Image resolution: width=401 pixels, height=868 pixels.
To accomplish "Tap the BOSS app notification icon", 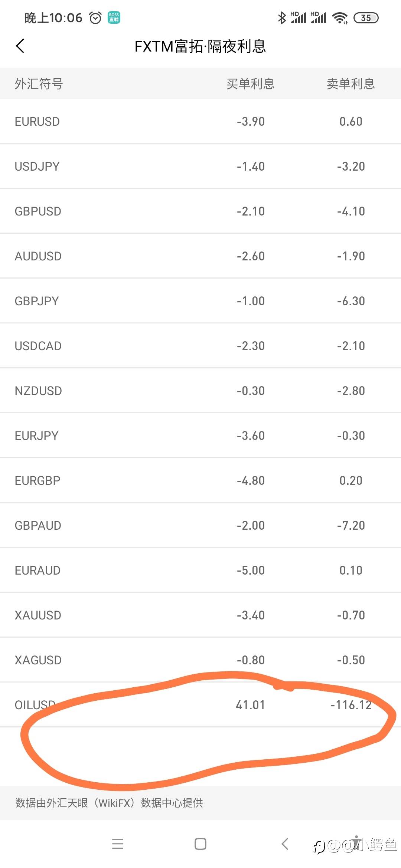I will coord(114,18).
